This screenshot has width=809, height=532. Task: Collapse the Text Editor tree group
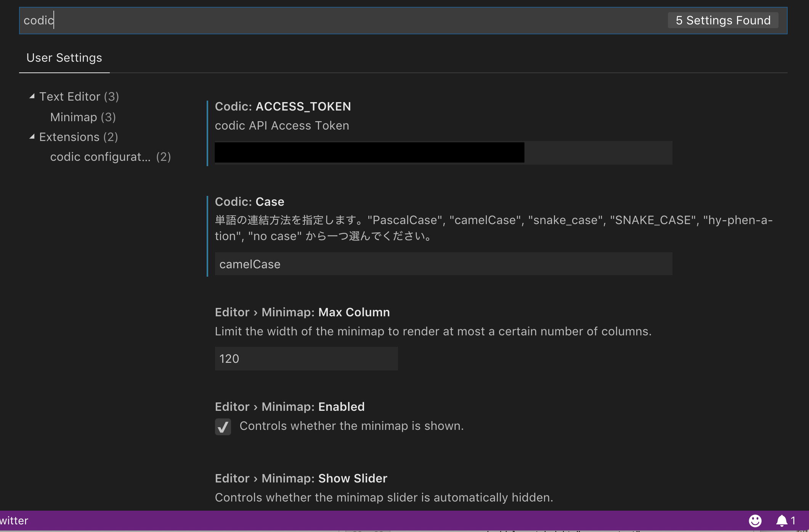(32, 96)
